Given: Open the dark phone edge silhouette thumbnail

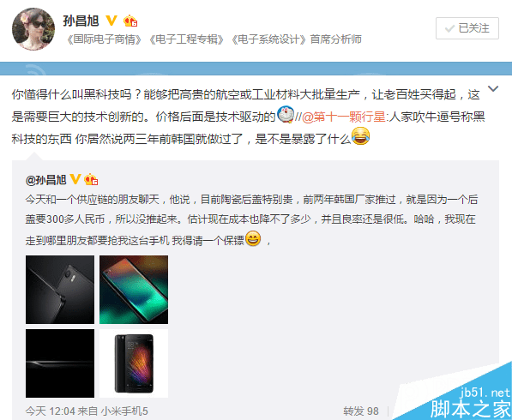Looking at the screenshot, I should 60,363.
